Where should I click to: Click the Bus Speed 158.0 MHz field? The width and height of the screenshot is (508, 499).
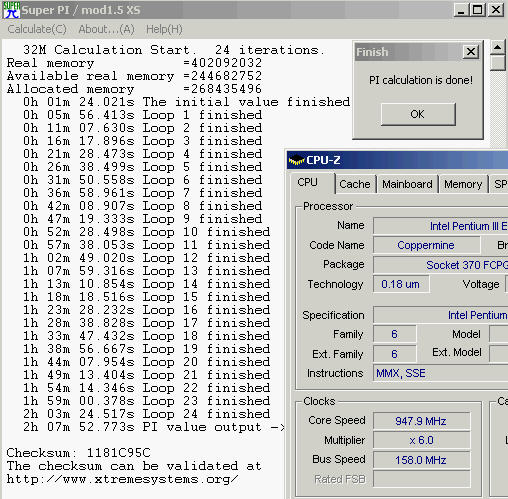pos(422,460)
